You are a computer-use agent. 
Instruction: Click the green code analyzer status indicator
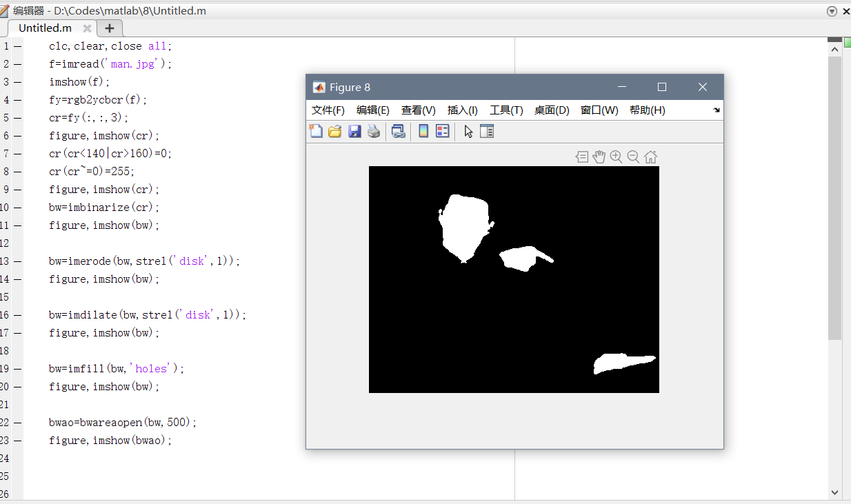click(x=848, y=42)
